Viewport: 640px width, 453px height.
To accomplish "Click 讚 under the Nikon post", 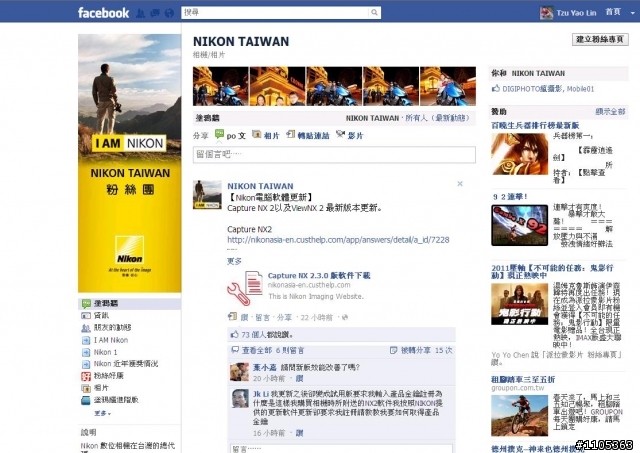I will click(244, 318).
